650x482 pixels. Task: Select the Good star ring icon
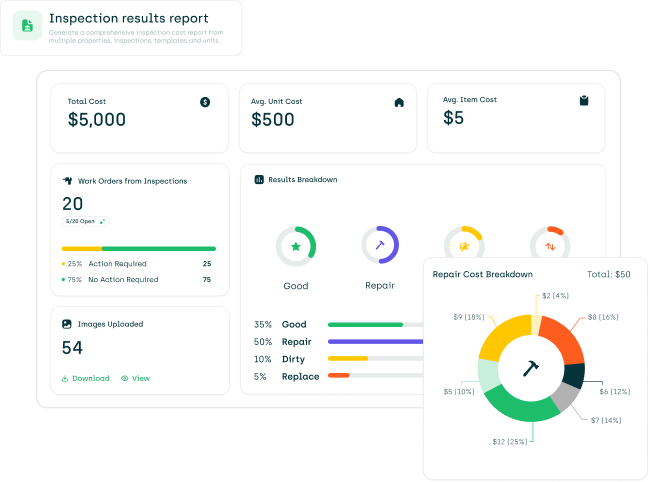click(296, 246)
